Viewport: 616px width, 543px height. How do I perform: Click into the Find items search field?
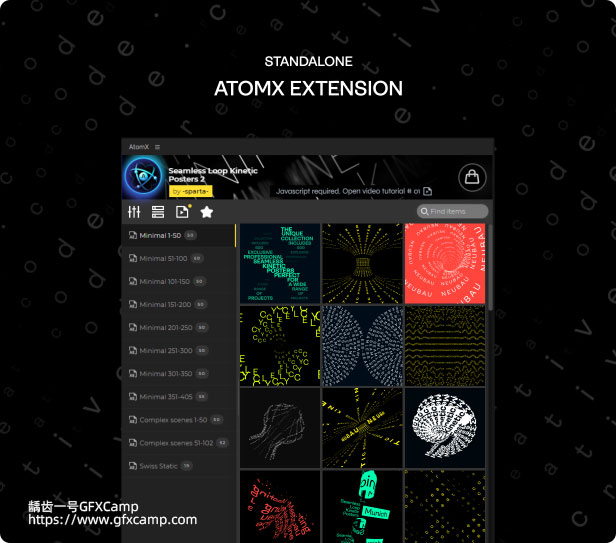(453, 211)
